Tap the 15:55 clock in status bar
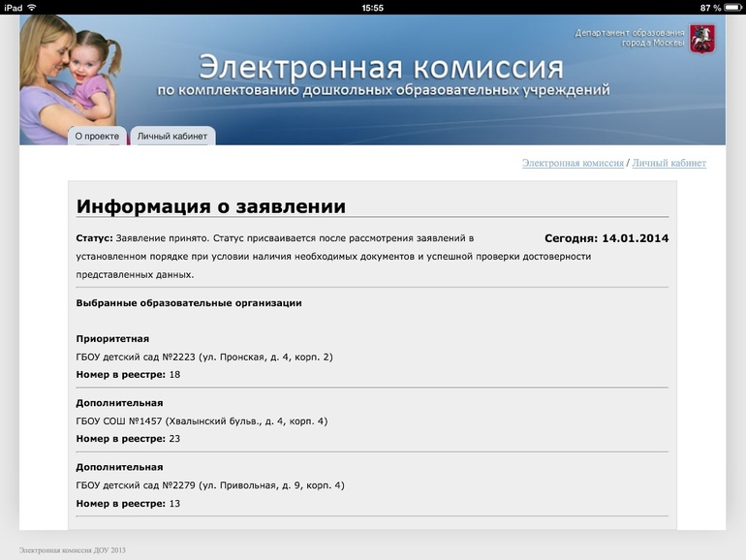This screenshot has height=560, width=746. pos(373,8)
